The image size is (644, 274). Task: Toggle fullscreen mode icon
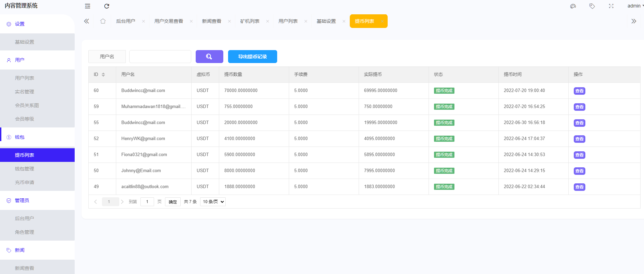[x=611, y=6]
